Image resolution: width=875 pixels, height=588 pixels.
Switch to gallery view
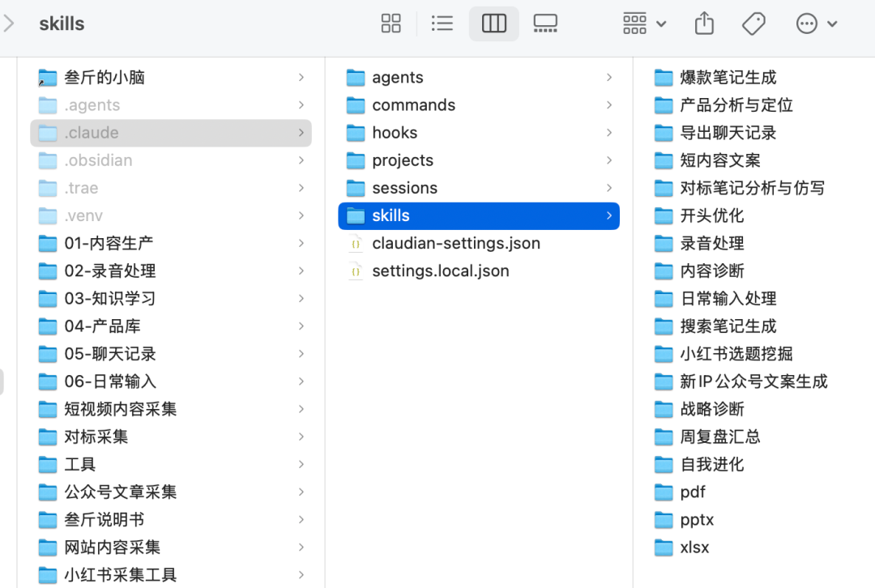coord(545,23)
